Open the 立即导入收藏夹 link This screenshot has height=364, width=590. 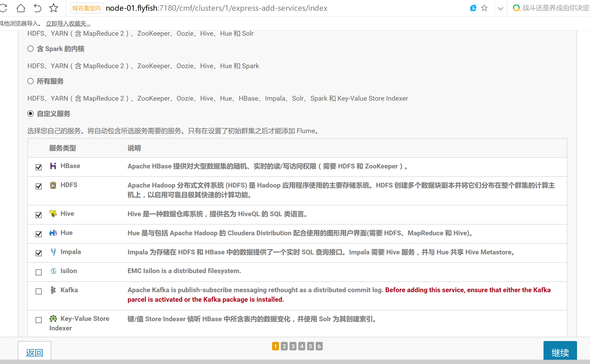coord(68,24)
